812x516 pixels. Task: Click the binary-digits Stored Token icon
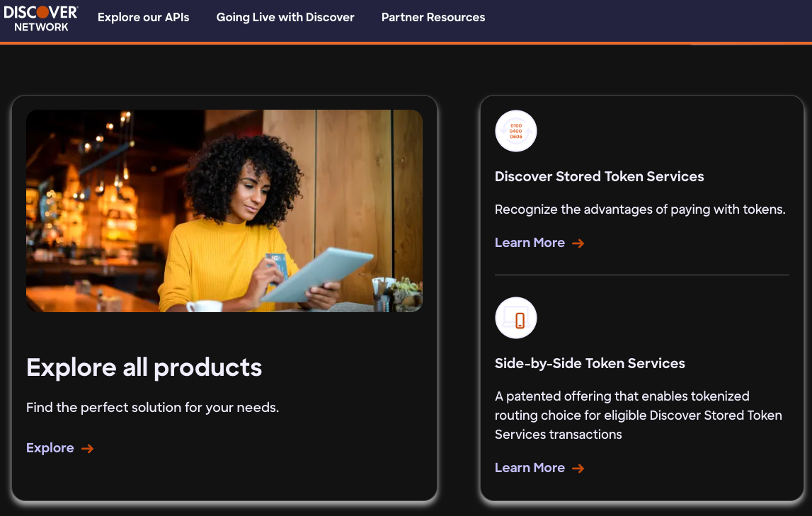(516, 131)
